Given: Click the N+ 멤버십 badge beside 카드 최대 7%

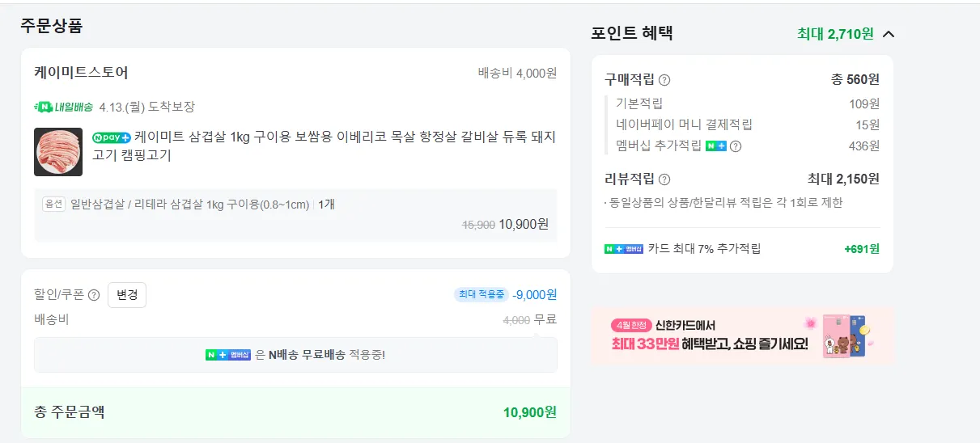Looking at the screenshot, I should tap(623, 249).
